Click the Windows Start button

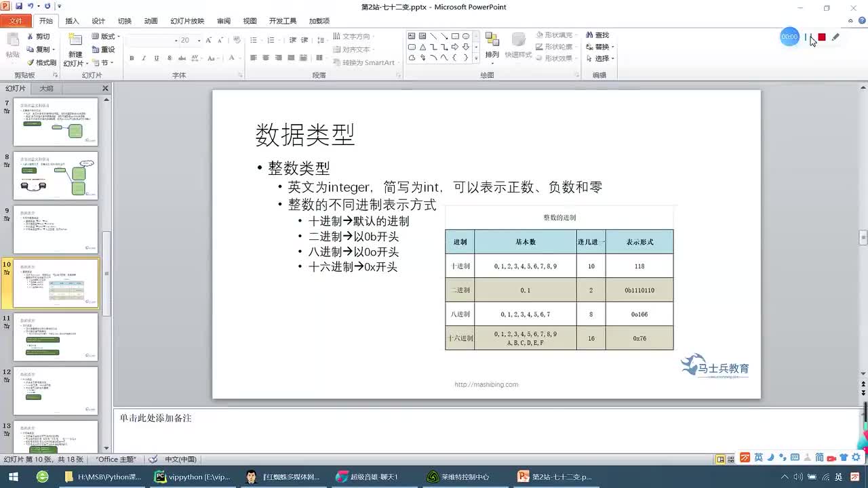coord(13,476)
